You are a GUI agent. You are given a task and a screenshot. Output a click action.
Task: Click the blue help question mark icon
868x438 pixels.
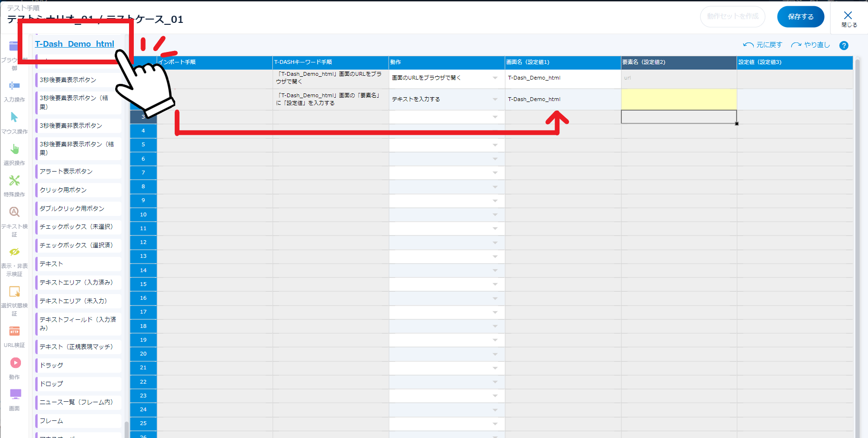click(844, 46)
